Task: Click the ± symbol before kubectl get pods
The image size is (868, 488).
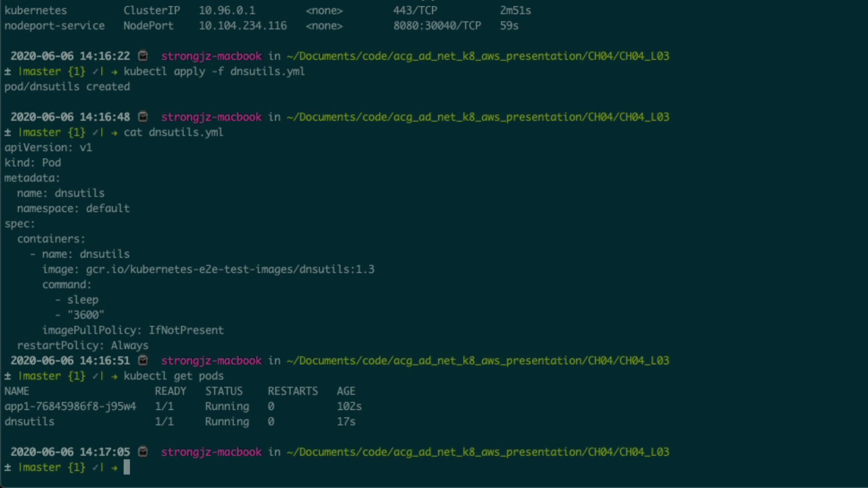Action: coord(8,376)
